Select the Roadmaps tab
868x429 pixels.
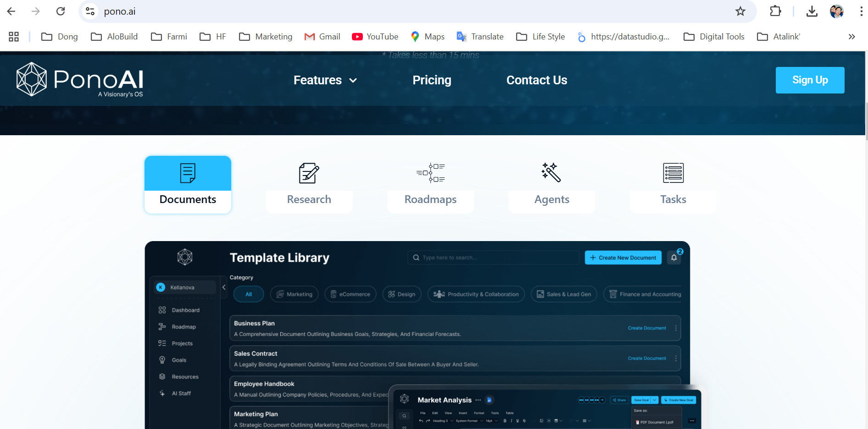(430, 185)
